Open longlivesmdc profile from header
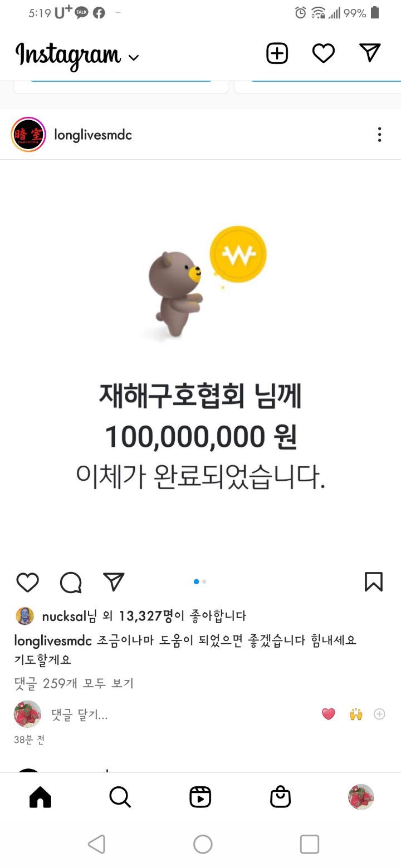This screenshot has width=401, height=868. (x=93, y=135)
